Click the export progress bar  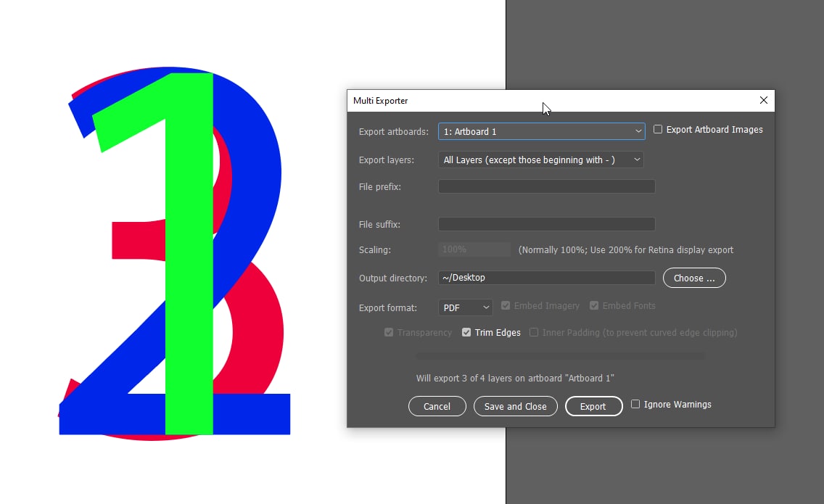coord(559,356)
